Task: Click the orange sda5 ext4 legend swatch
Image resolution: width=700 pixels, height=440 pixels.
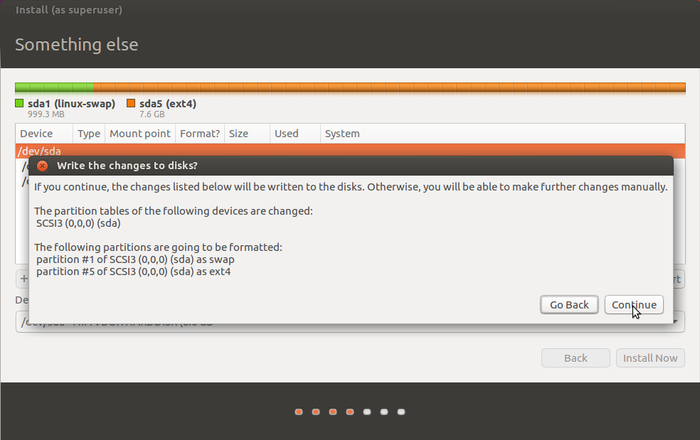Action: click(x=131, y=104)
